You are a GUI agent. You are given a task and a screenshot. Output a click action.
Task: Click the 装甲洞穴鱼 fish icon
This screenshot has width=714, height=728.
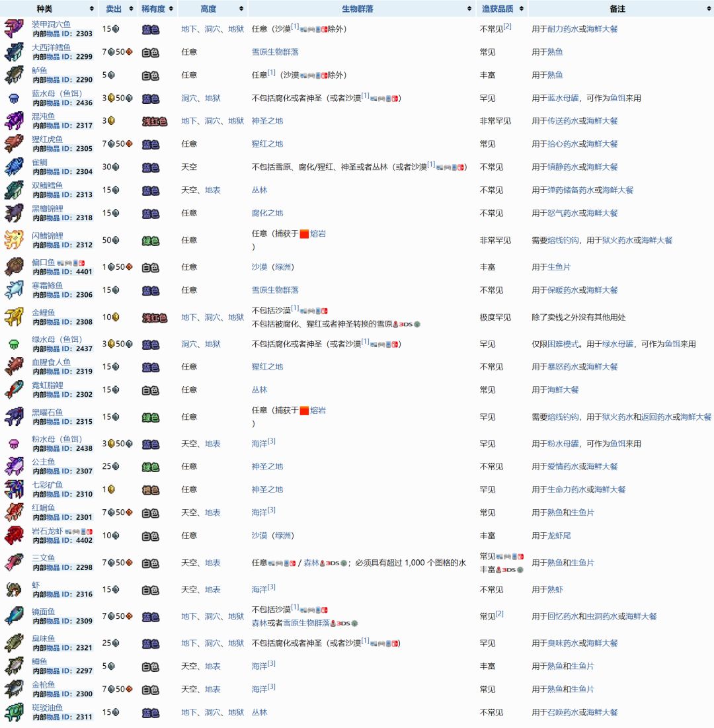[14, 29]
